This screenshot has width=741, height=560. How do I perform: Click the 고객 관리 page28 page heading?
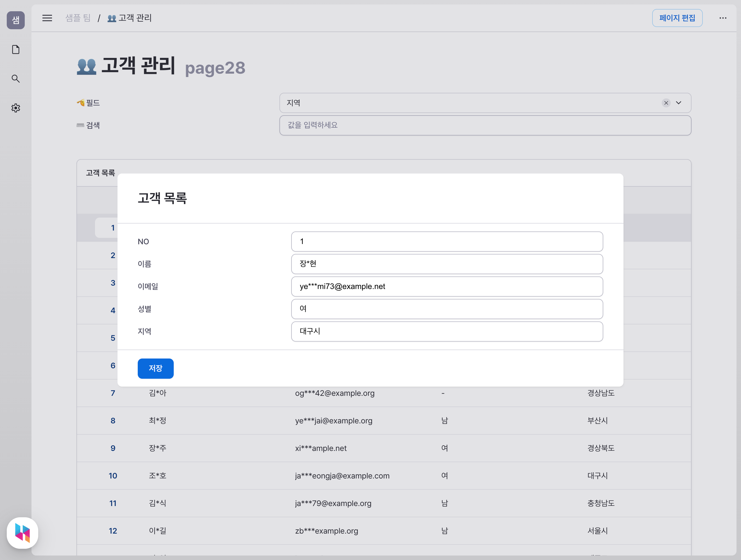(161, 66)
